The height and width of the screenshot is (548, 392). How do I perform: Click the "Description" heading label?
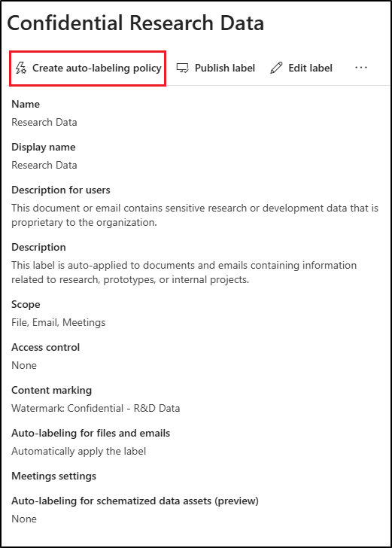coord(38,248)
